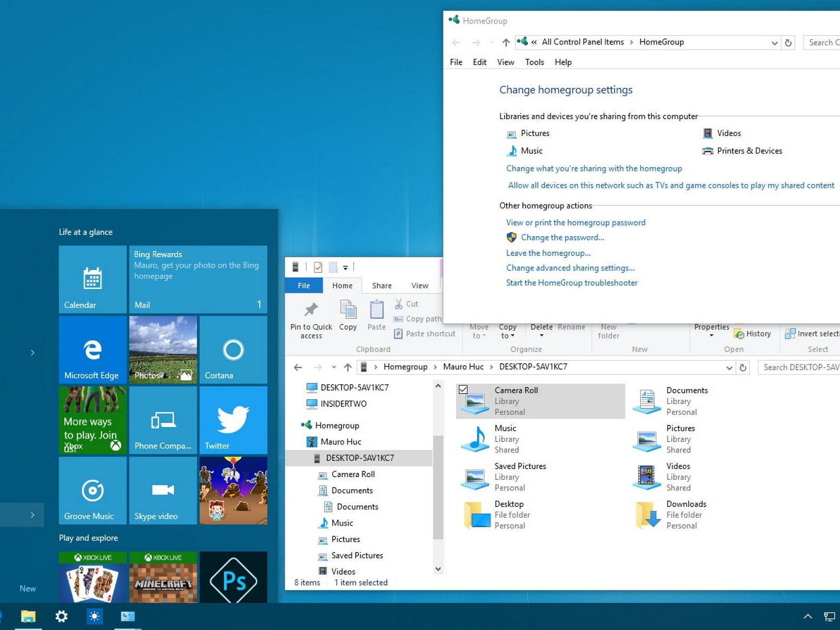Click Leave the homegroup link
The height and width of the screenshot is (630, 840).
point(548,253)
